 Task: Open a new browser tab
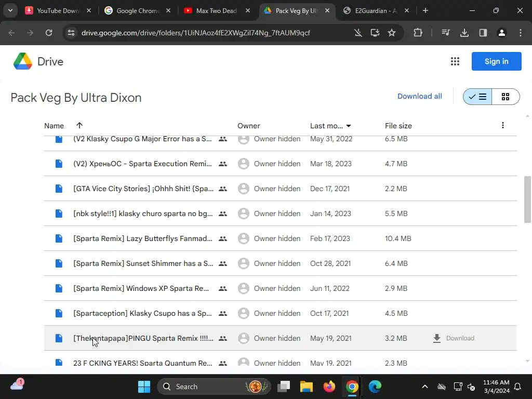(x=425, y=10)
